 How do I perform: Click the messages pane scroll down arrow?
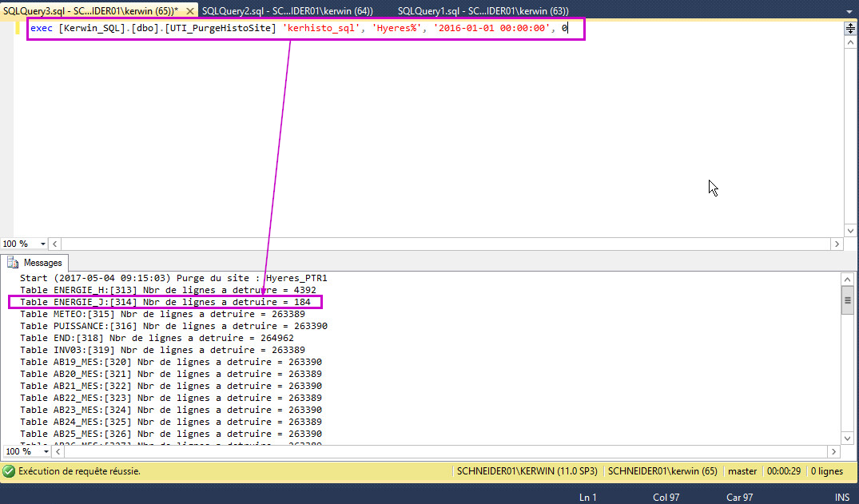pos(847,438)
